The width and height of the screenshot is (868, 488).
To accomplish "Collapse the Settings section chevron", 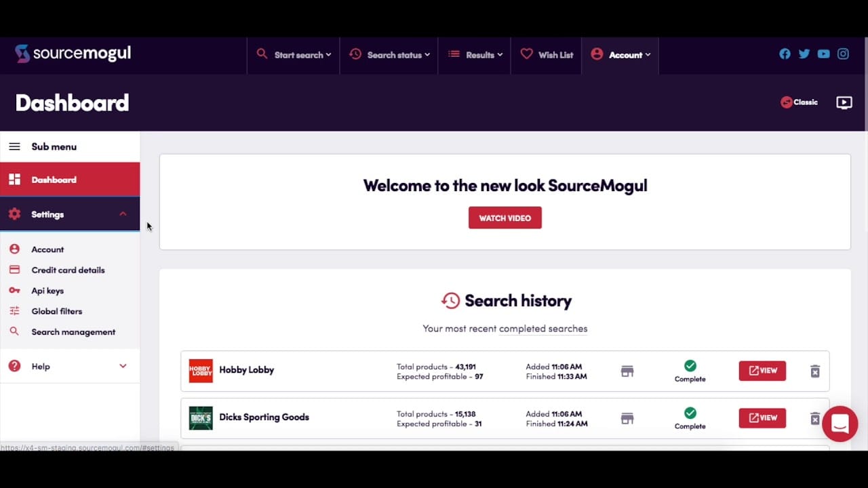I will click(123, 214).
